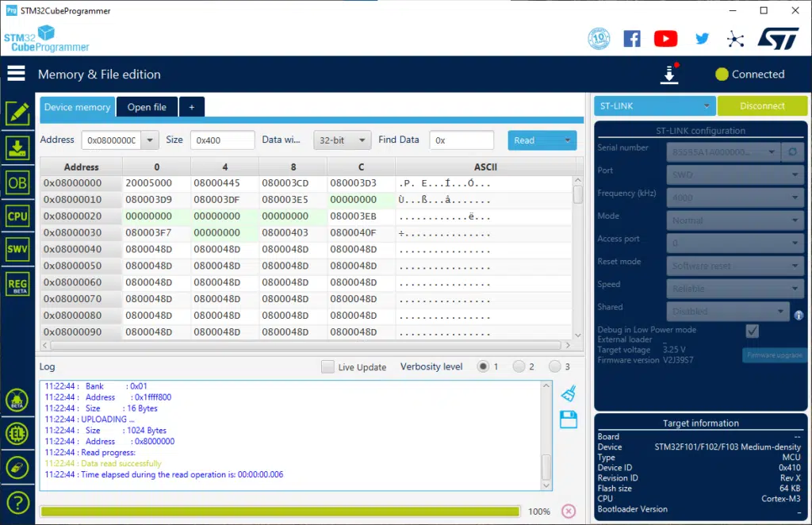Open the YouTube link icon
Screen dimensions: 812x525
(666, 39)
